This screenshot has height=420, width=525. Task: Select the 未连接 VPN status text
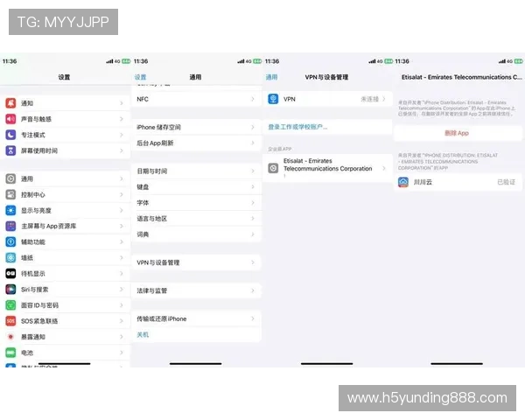369,99
